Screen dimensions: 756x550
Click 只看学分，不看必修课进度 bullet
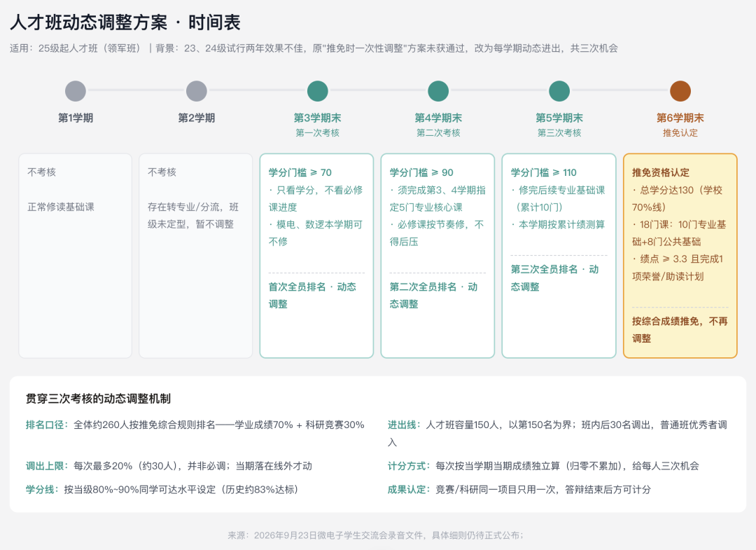tap(316, 198)
